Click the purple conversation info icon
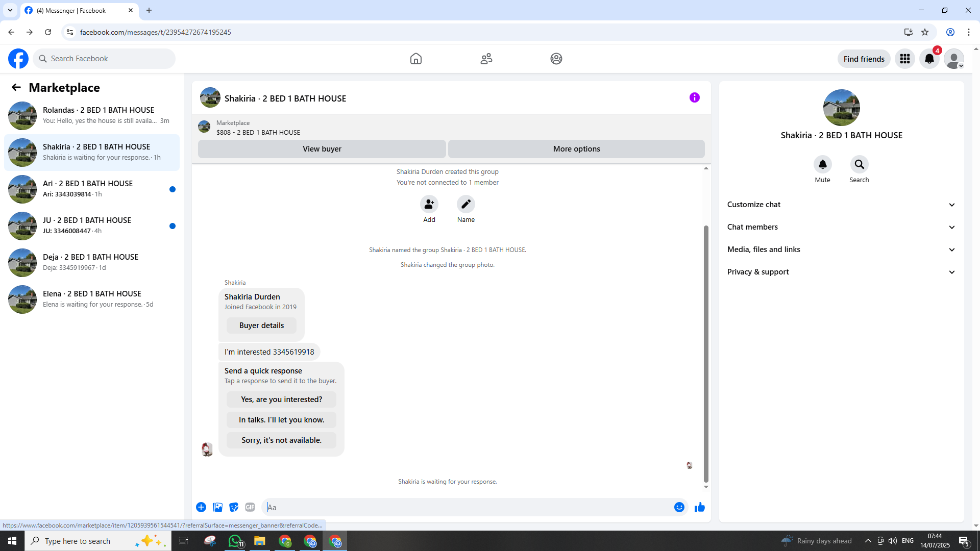Image resolution: width=980 pixels, height=551 pixels. (x=694, y=97)
